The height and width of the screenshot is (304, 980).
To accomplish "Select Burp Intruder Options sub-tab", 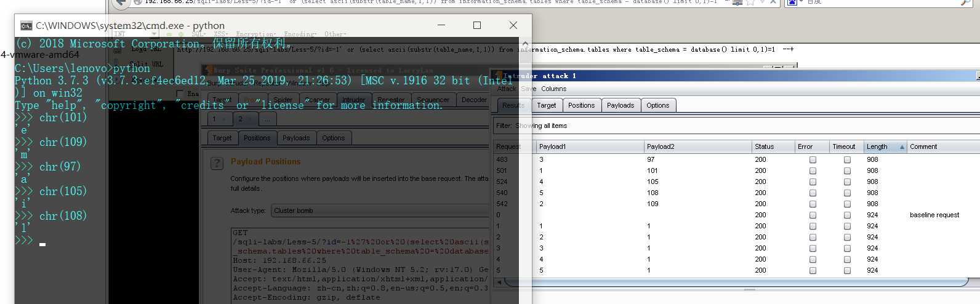I will 333,138.
